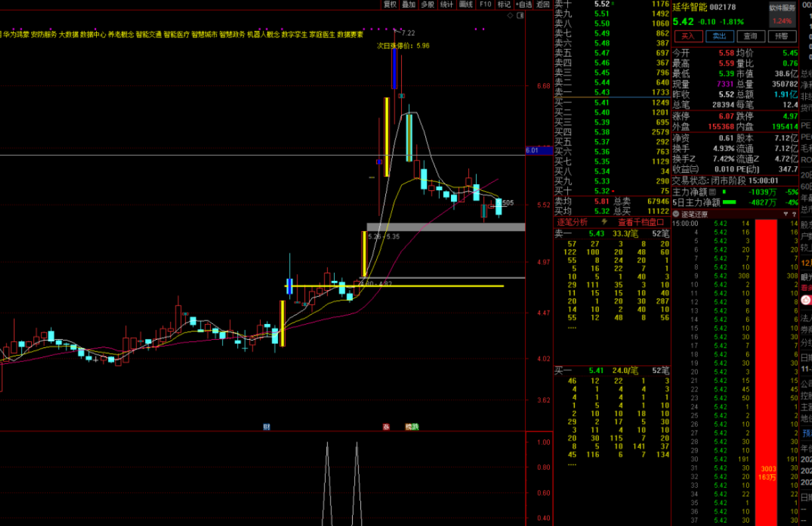The width and height of the screenshot is (812, 526).
Task: Click the icon beside 逐笔分析 label
Action: [604, 222]
